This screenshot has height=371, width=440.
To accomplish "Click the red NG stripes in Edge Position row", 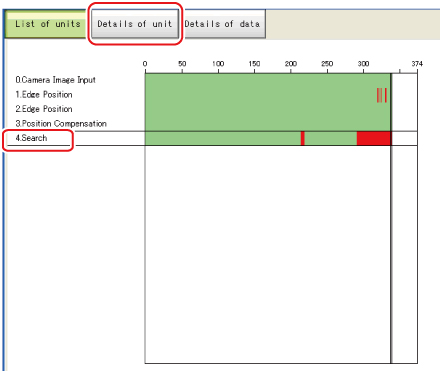I will coord(382,95).
